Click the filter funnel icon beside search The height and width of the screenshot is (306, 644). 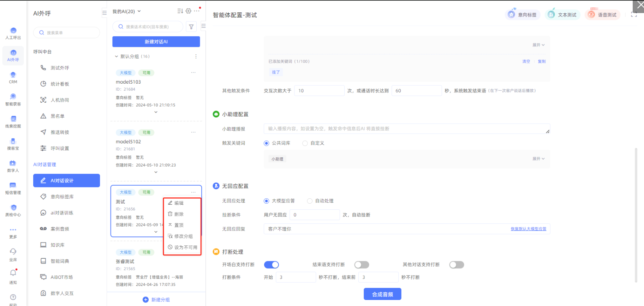tap(191, 27)
